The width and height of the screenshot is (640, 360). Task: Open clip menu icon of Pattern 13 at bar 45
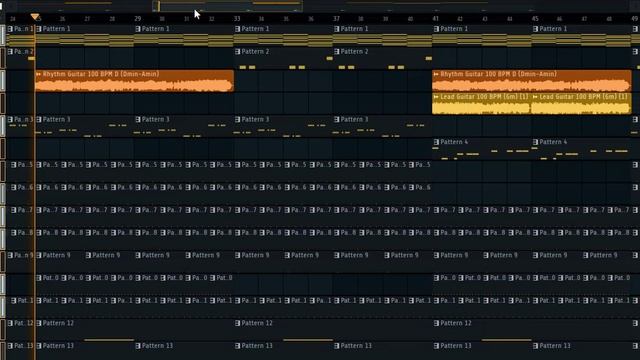tap(536, 346)
